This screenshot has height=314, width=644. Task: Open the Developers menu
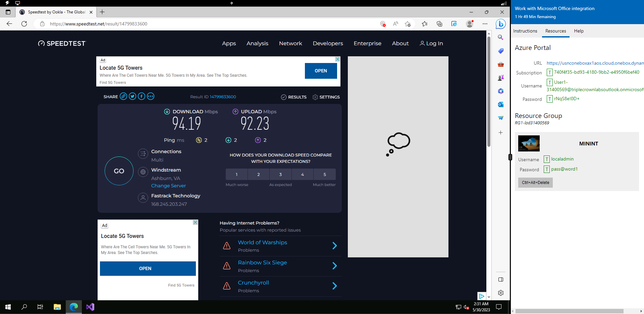point(328,44)
